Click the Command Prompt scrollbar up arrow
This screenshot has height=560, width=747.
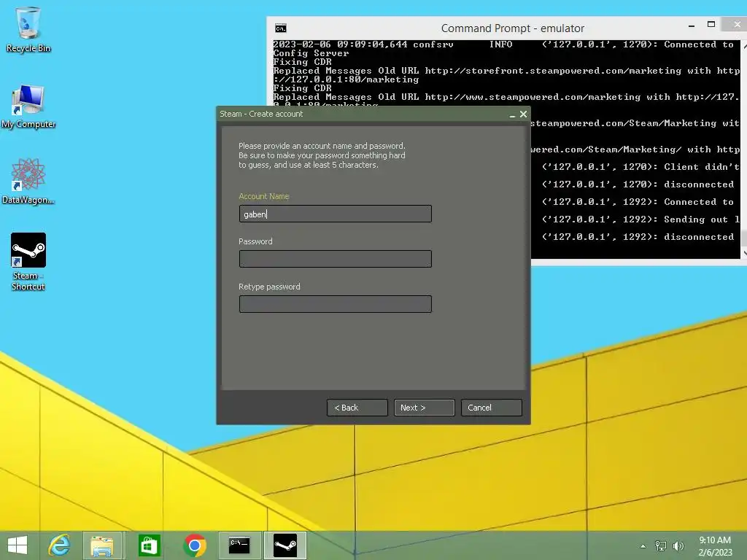[743, 46]
